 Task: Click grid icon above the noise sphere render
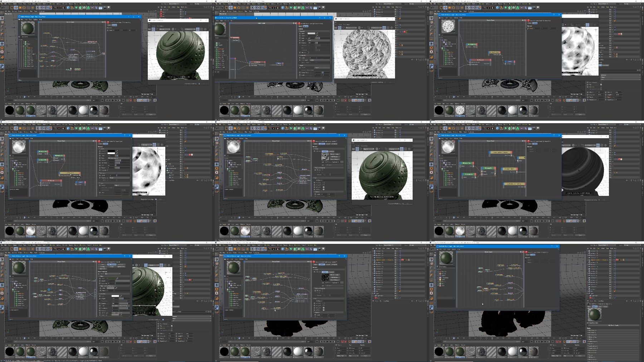pos(388,28)
